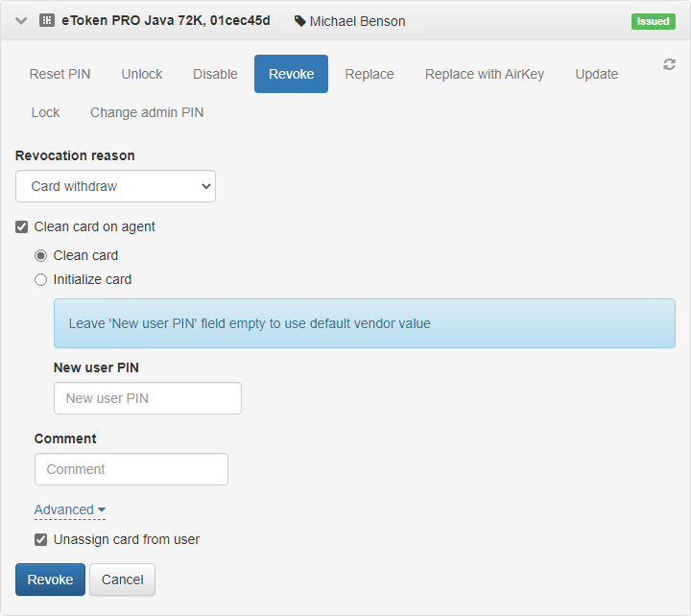
Task: Expand the Advanced options section
Action: [69, 509]
